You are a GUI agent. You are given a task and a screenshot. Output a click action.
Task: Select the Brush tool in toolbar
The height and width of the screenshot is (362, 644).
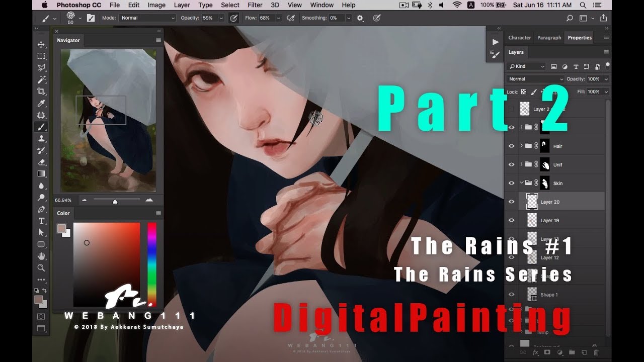pyautogui.click(x=41, y=127)
